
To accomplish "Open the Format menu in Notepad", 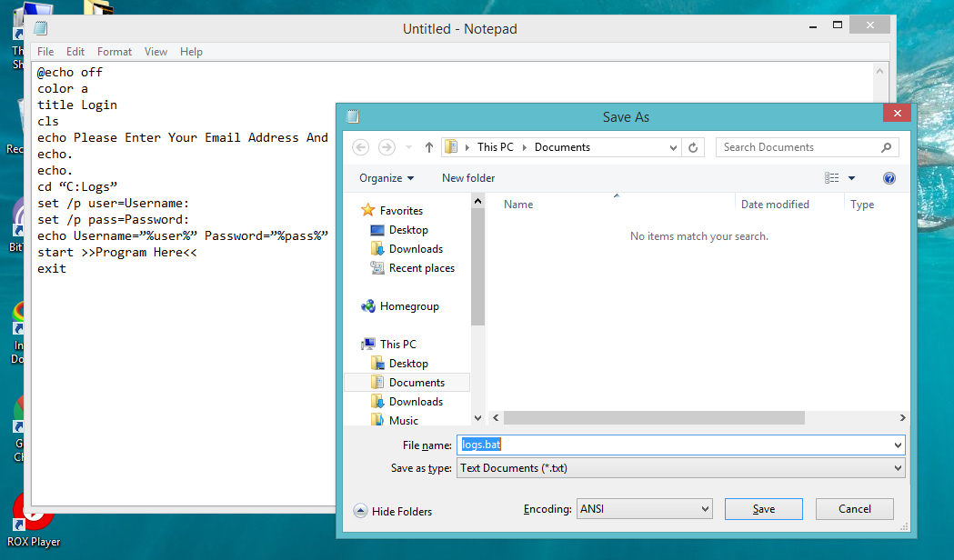I will [114, 51].
